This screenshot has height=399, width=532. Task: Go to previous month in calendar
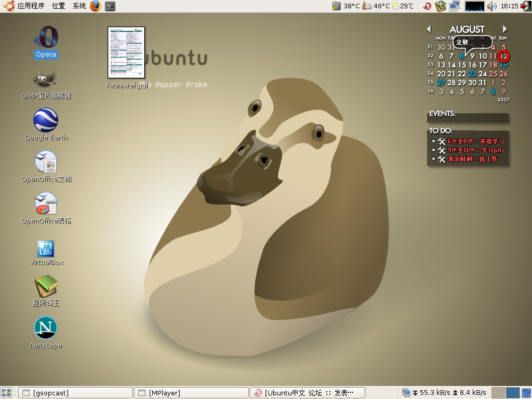tap(429, 29)
